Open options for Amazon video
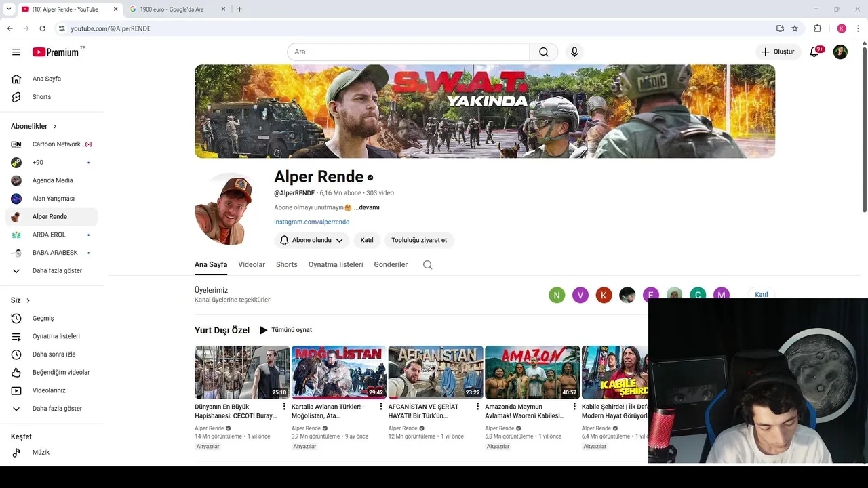 point(574,407)
